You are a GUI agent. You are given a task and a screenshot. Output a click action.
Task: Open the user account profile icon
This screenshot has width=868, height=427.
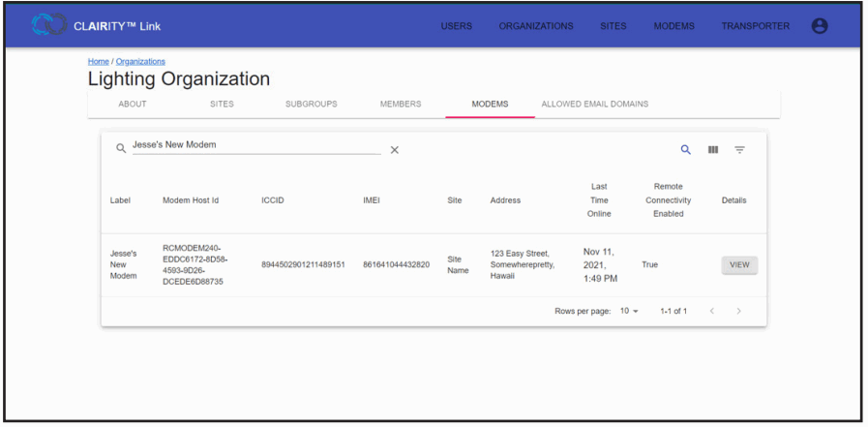[819, 26]
